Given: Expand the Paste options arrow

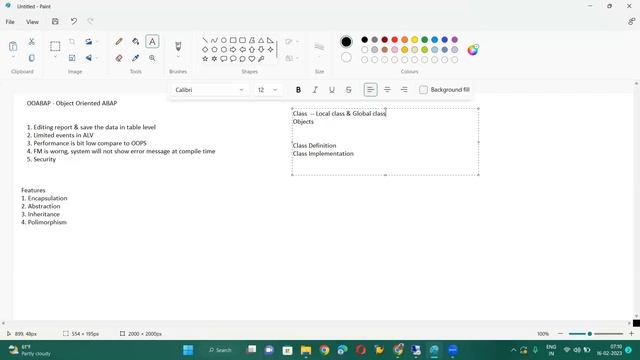Looking at the screenshot, I should (x=13, y=57).
